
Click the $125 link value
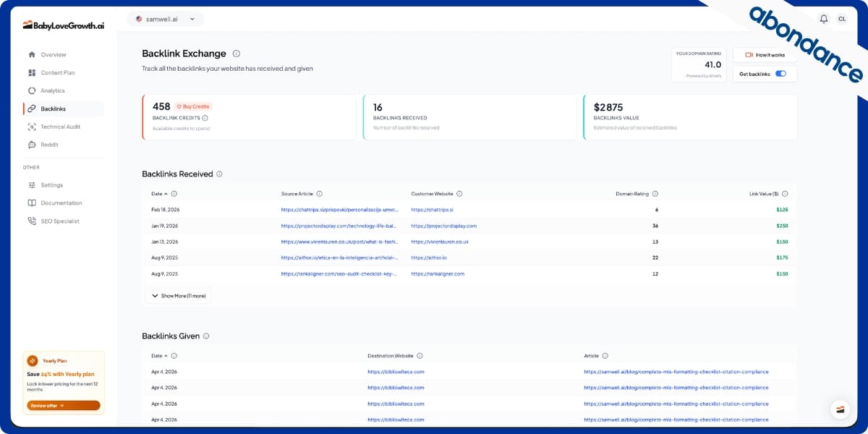[x=782, y=210]
